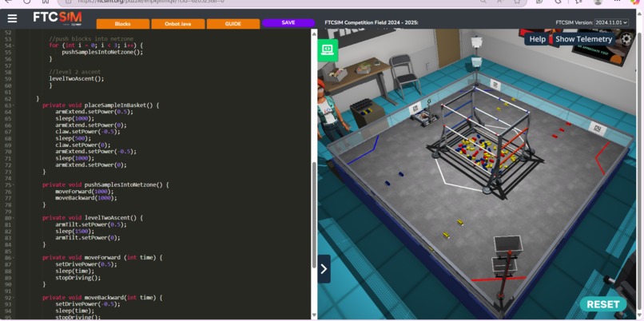Click the 'FTCSIM Competition Field 2024 - 2025:' title

[372, 22]
